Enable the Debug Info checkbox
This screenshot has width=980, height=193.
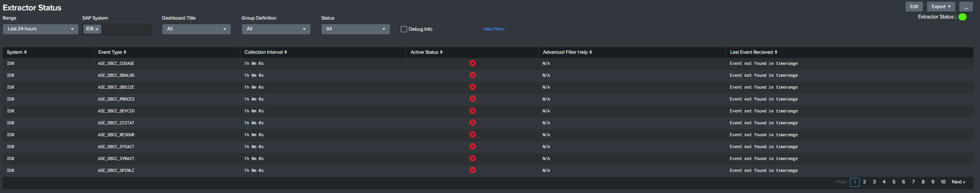click(x=404, y=29)
